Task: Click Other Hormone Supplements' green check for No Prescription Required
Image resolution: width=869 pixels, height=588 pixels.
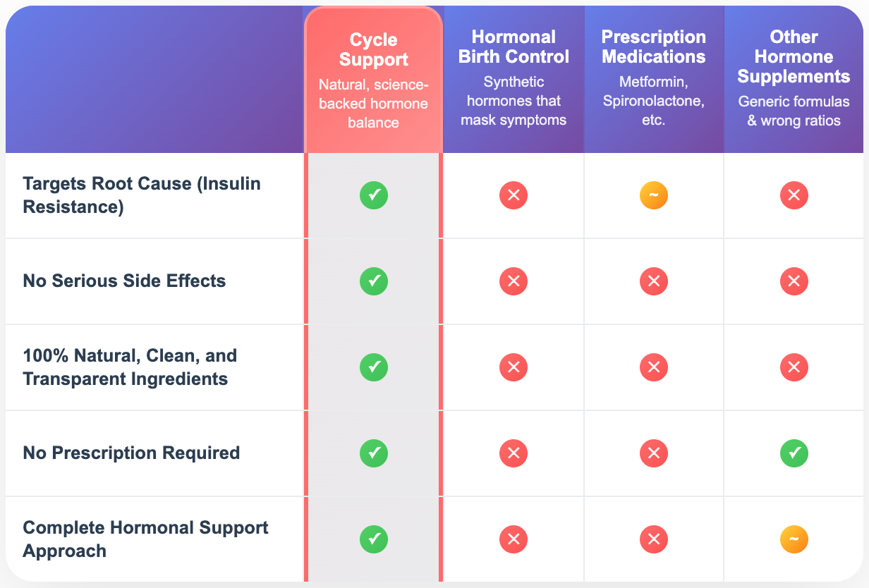Action: coord(794,453)
